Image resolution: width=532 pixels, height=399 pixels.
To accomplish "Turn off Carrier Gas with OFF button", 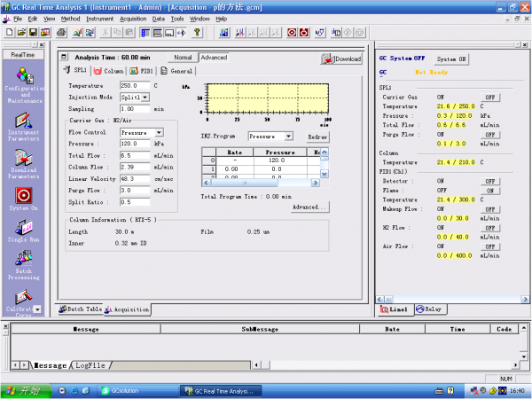I will pos(489,97).
